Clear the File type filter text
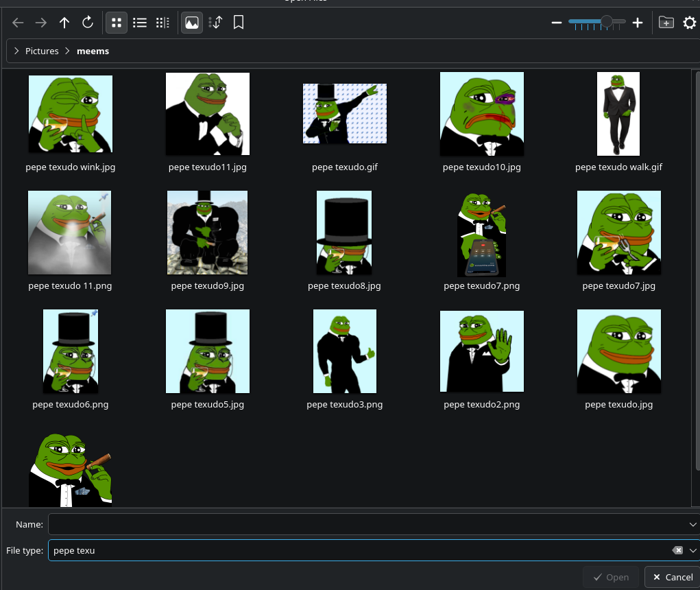Screen dimensions: 700x590 [677, 550]
